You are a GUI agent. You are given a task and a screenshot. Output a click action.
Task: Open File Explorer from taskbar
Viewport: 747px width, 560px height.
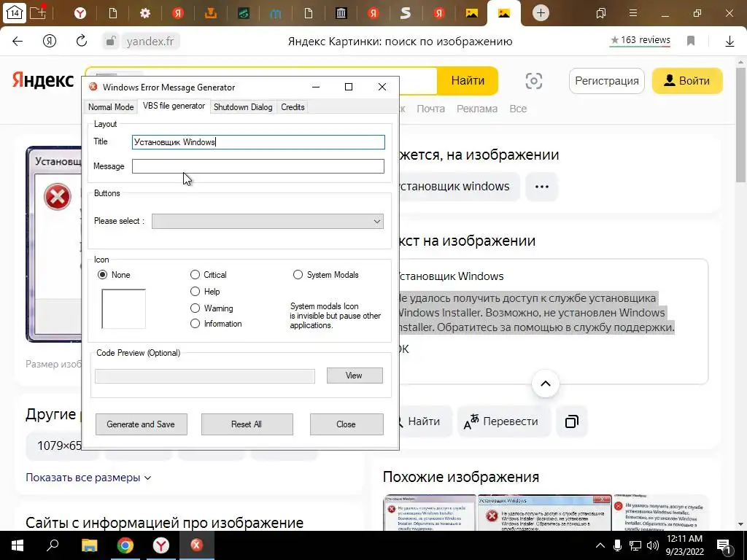tap(89, 545)
